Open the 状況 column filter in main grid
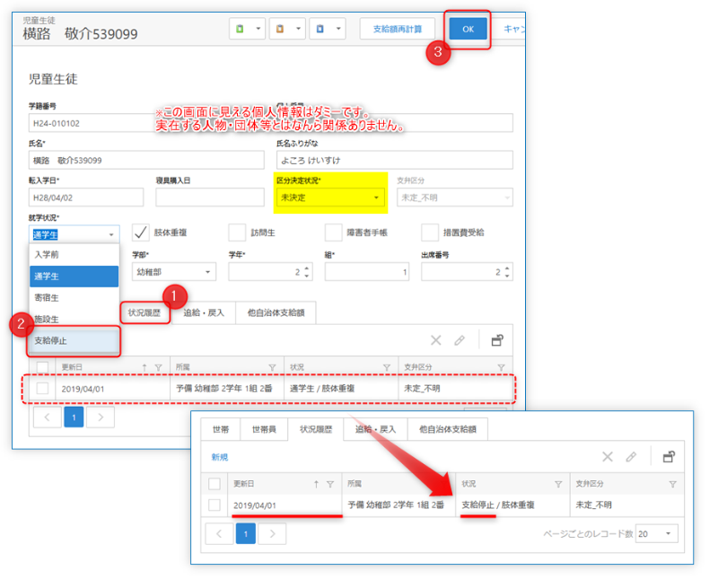Image resolution: width=718 pixels, height=588 pixels. click(x=387, y=367)
